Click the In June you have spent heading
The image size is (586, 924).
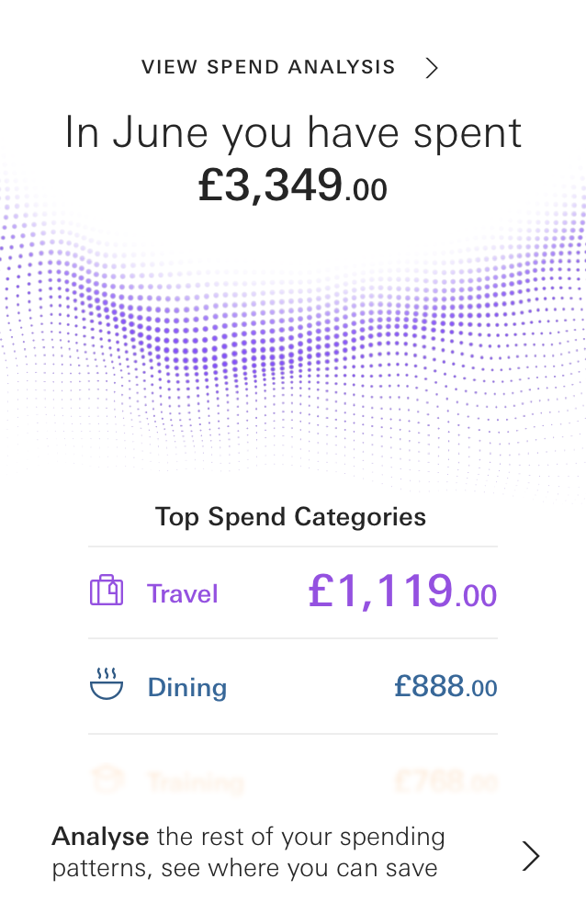coord(292,132)
